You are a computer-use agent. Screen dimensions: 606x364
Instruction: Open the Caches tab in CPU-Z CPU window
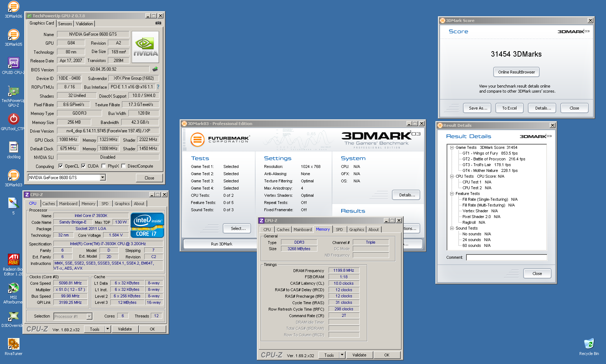49,204
